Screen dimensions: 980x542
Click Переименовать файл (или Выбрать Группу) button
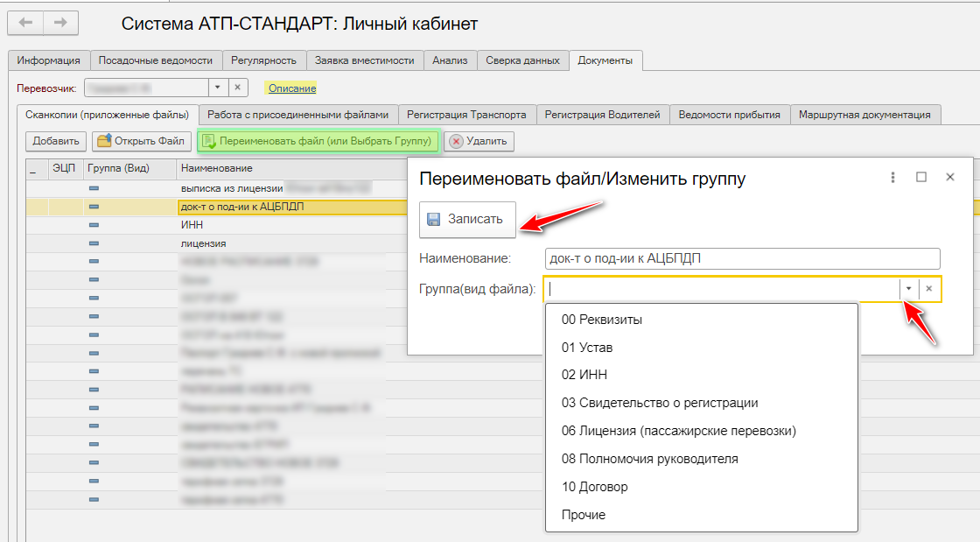[318, 141]
